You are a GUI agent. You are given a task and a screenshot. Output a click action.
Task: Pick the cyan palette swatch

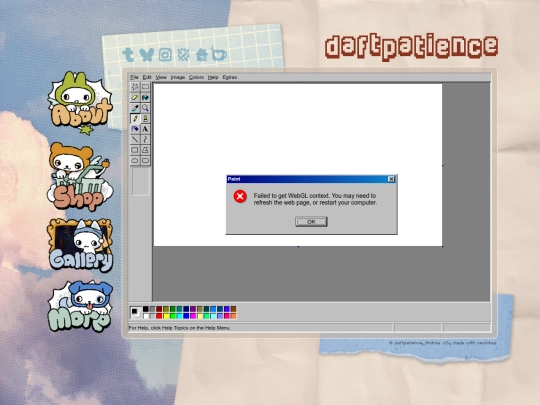tap(179, 316)
